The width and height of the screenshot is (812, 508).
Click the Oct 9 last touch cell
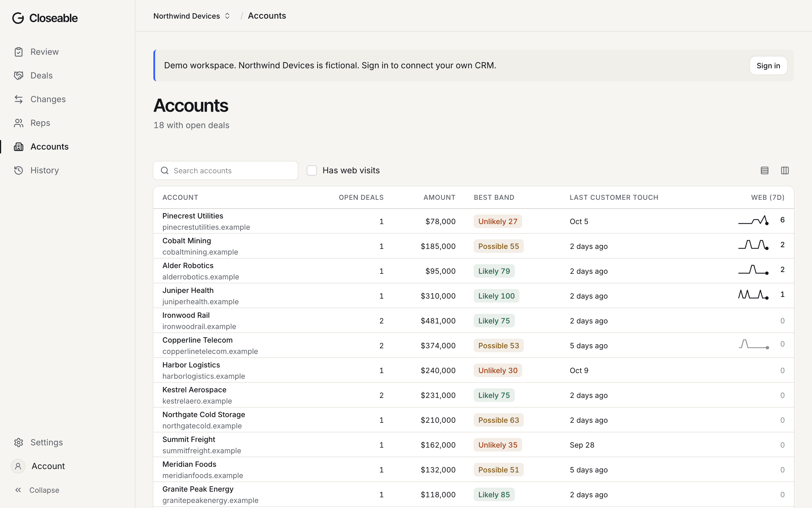[579, 371]
